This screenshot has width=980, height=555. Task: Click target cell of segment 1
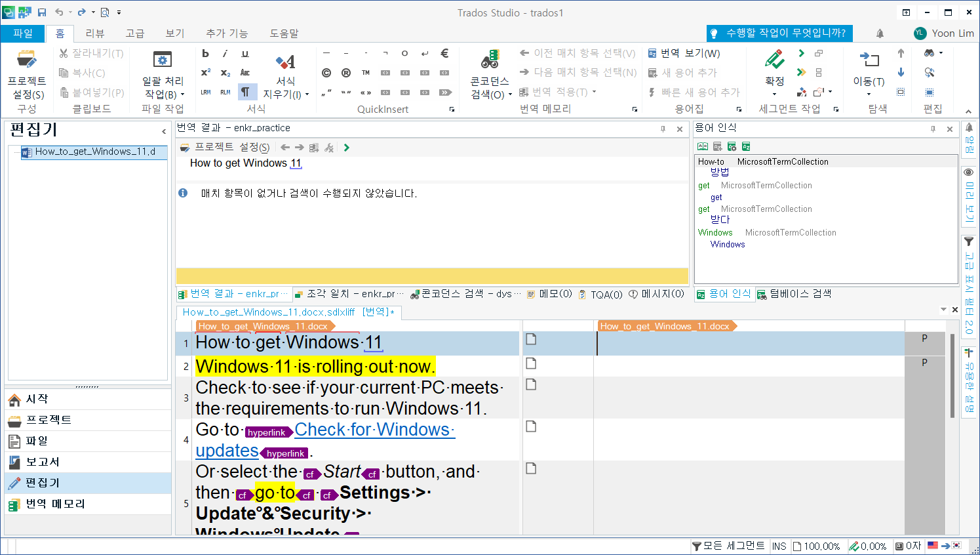pyautogui.click(x=749, y=343)
